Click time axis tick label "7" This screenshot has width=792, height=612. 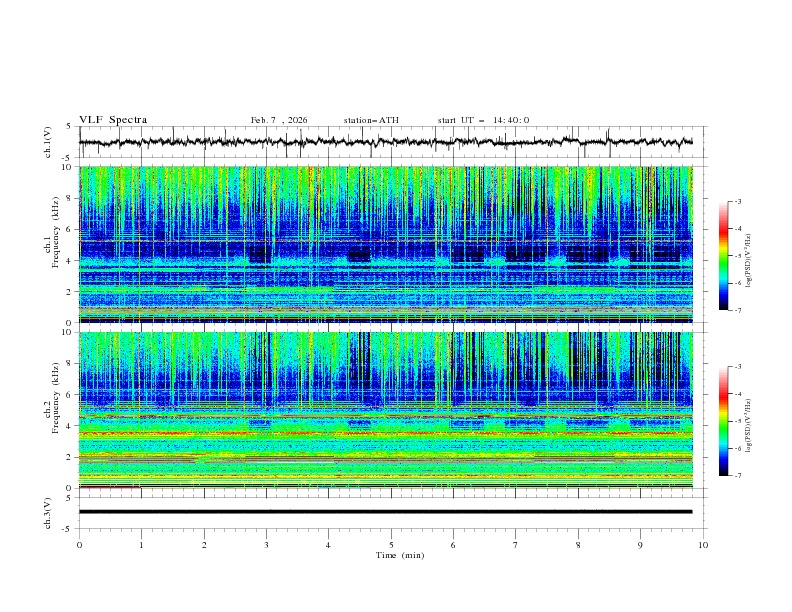click(x=516, y=545)
